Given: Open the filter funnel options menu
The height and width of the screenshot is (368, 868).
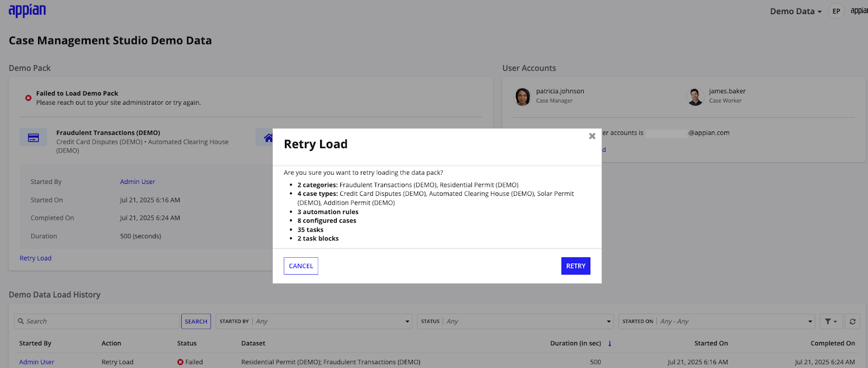Looking at the screenshot, I should (x=831, y=321).
